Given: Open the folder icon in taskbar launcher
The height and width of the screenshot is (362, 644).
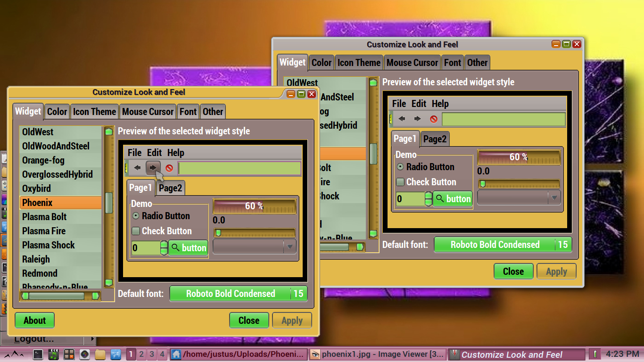Looking at the screenshot, I should click(x=100, y=354).
